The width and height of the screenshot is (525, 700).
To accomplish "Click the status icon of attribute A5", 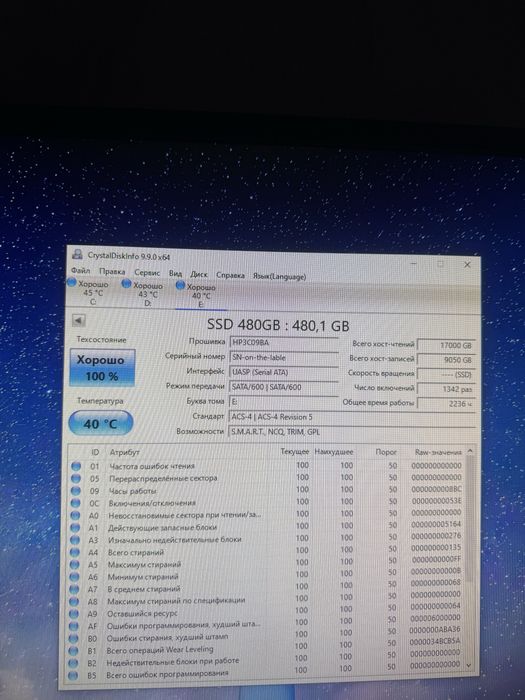I will [75, 565].
